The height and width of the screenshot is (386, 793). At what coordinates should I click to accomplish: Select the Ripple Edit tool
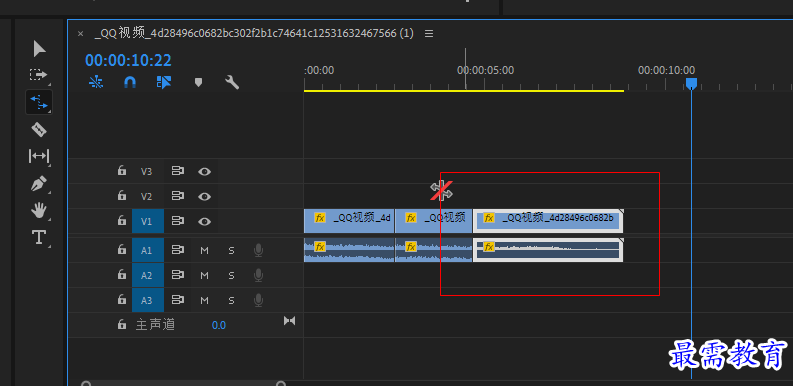point(39,103)
